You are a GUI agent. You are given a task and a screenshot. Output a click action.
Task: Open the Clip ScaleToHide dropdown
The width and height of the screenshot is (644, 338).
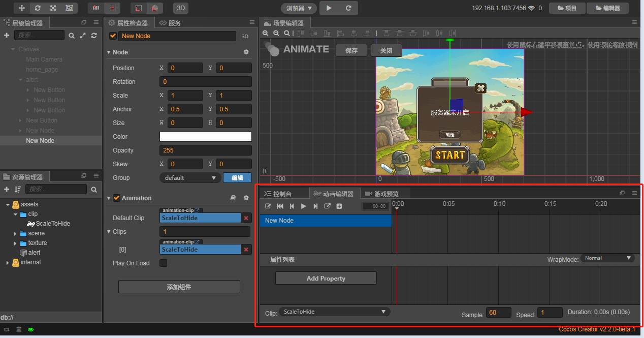click(335, 312)
